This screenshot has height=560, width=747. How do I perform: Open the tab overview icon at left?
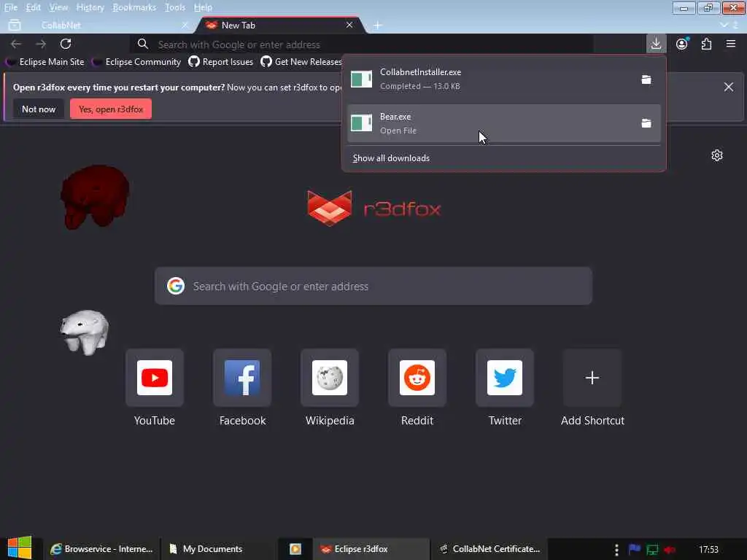[x=15, y=25]
